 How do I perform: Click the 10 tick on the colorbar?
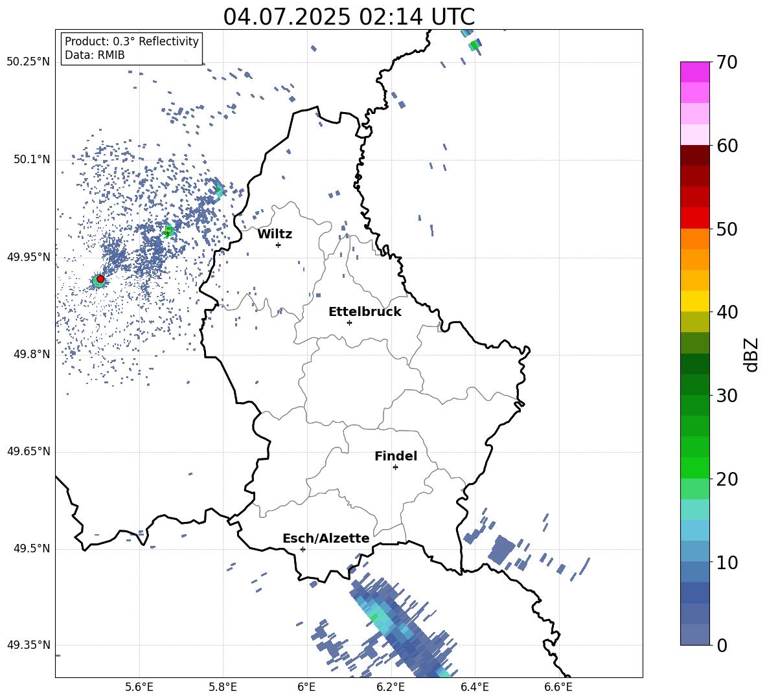(x=727, y=562)
